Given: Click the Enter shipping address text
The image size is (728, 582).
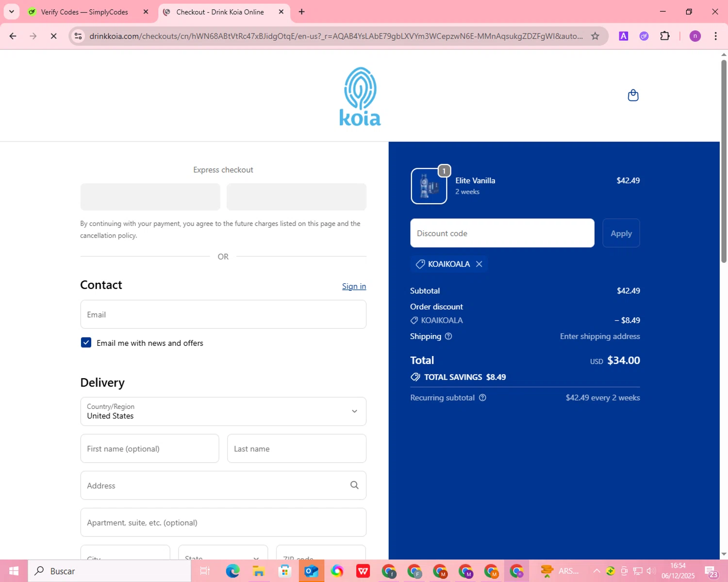Looking at the screenshot, I should 600,336.
